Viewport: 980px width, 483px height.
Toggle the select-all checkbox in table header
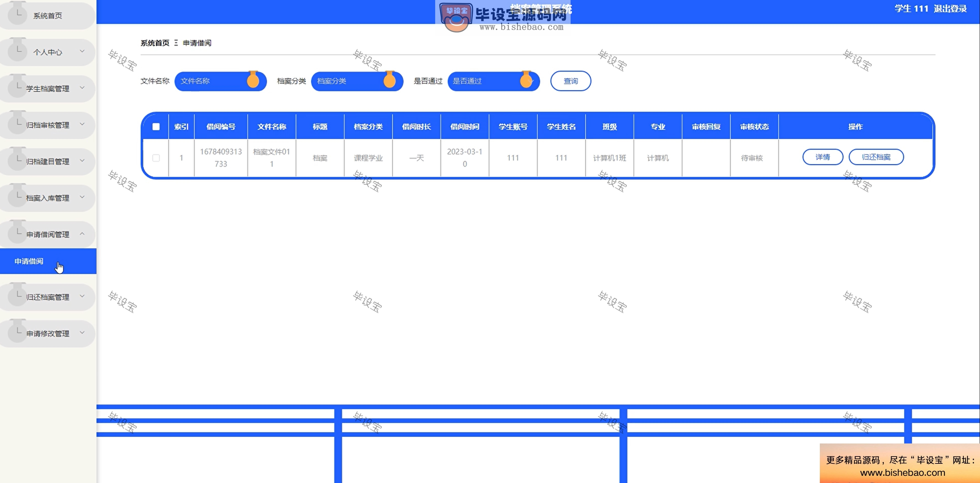pyautogui.click(x=156, y=127)
